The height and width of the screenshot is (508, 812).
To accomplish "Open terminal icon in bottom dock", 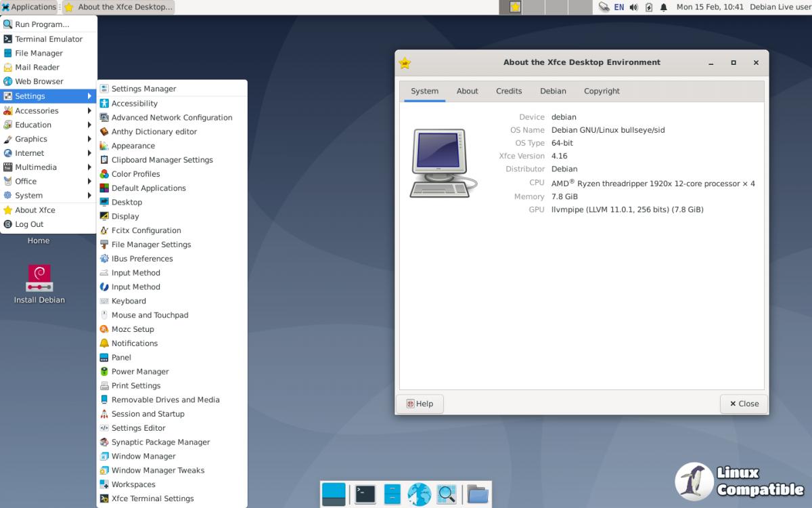I will pos(365,494).
